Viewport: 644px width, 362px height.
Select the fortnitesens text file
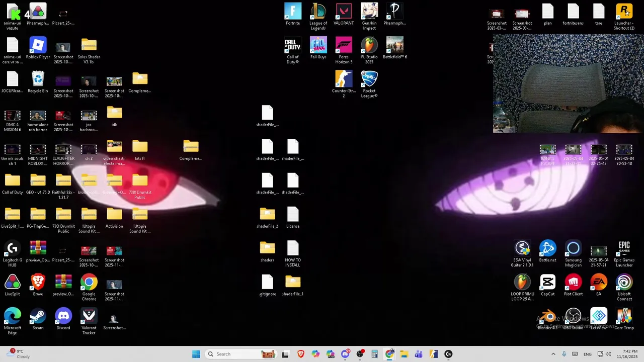coord(573,14)
